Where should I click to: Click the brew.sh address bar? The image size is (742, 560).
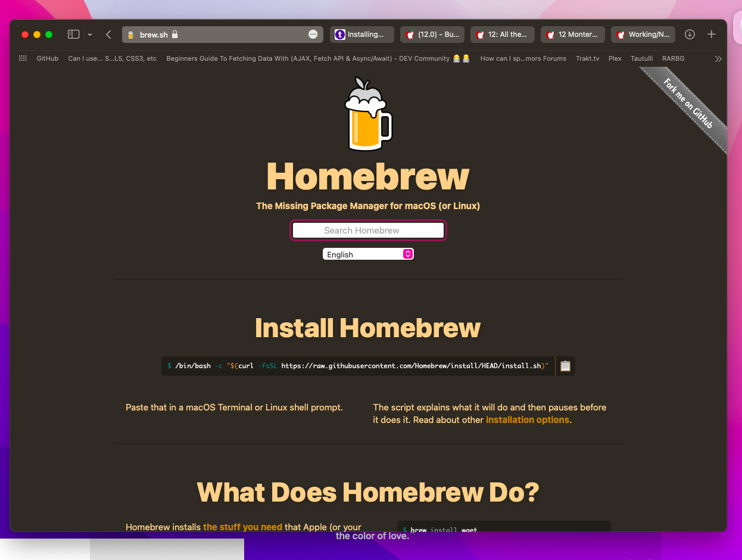223,35
